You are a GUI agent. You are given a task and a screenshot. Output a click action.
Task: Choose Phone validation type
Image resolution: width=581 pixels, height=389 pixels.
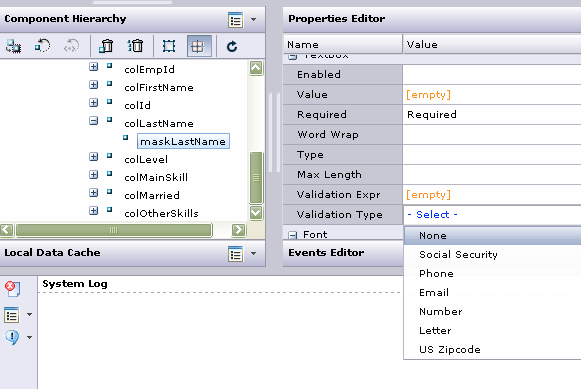(492, 274)
